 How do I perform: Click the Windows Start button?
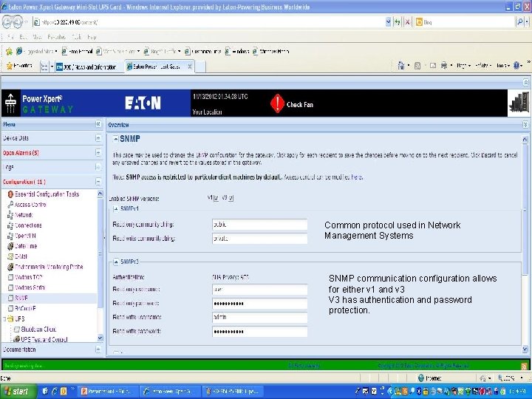[17, 391]
